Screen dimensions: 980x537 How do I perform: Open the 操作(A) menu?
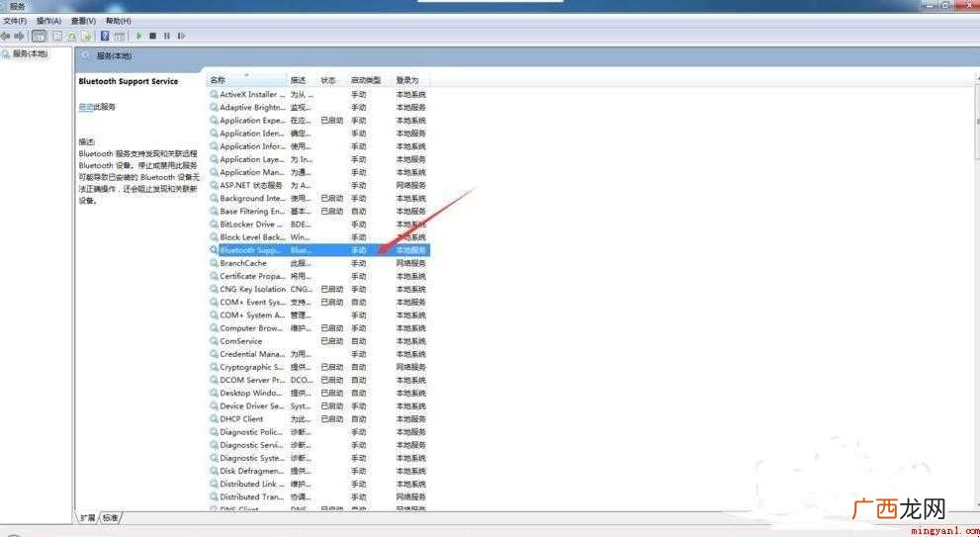click(x=48, y=21)
